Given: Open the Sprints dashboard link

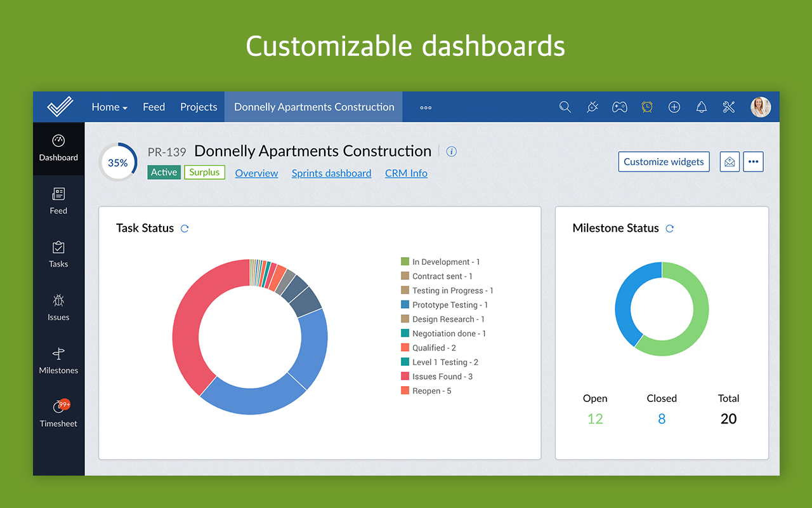Looking at the screenshot, I should point(331,173).
